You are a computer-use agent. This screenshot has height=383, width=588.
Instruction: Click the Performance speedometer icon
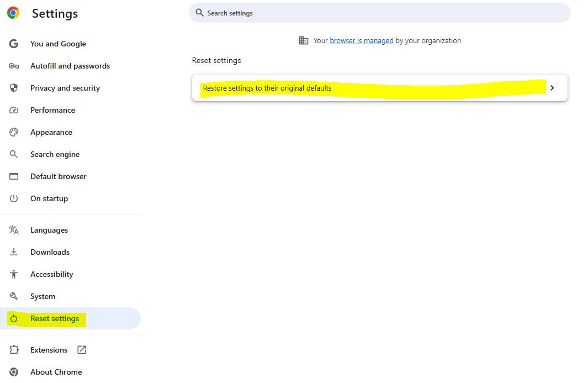(x=13, y=110)
